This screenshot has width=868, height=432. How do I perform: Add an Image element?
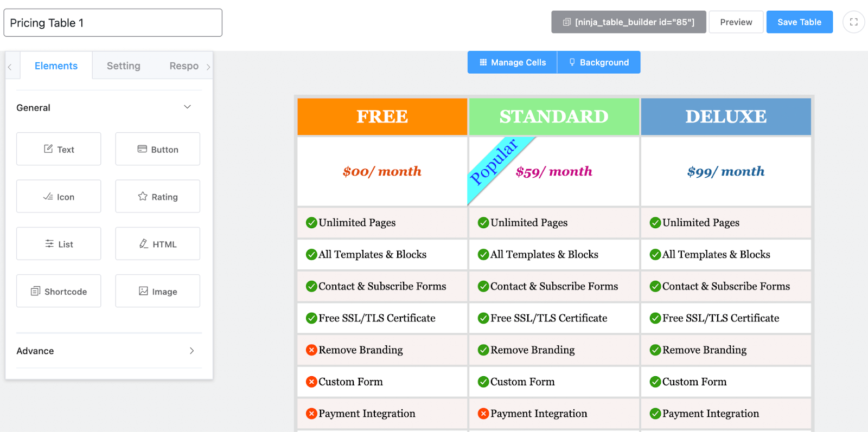(x=158, y=291)
